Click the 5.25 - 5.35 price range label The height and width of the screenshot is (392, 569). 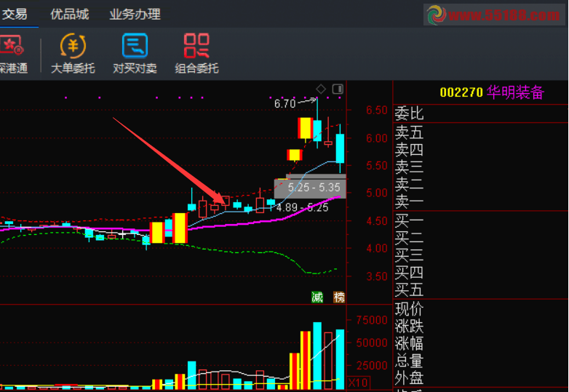click(x=314, y=188)
